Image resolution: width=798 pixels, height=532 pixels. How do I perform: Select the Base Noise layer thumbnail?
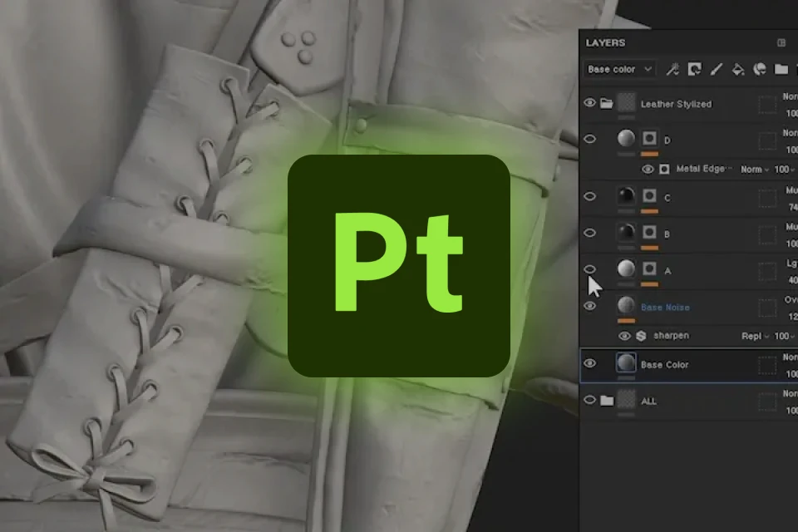click(626, 305)
